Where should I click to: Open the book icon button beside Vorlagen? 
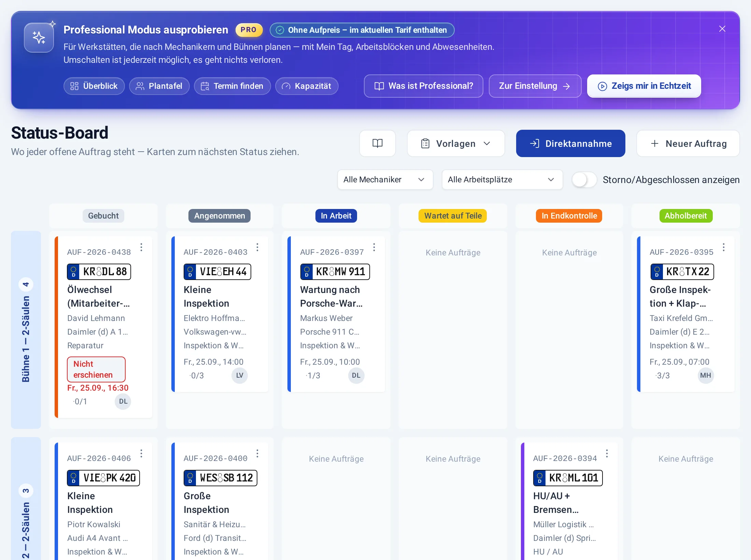click(x=377, y=143)
